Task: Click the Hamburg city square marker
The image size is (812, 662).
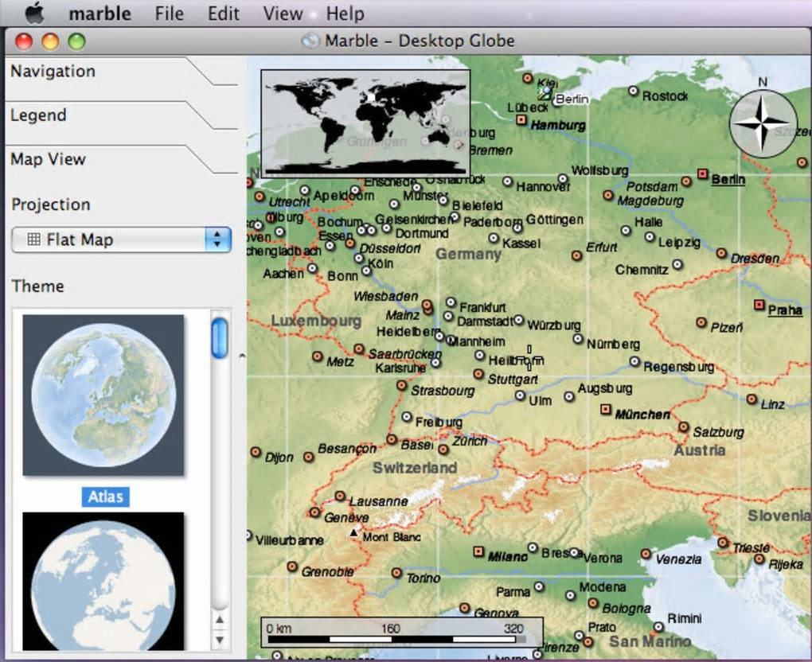Action: tap(521, 120)
